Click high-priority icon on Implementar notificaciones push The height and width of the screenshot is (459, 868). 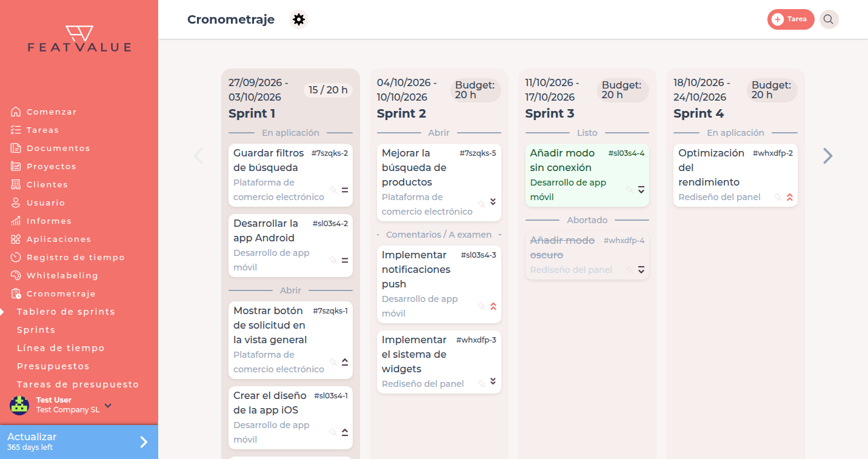493,306
